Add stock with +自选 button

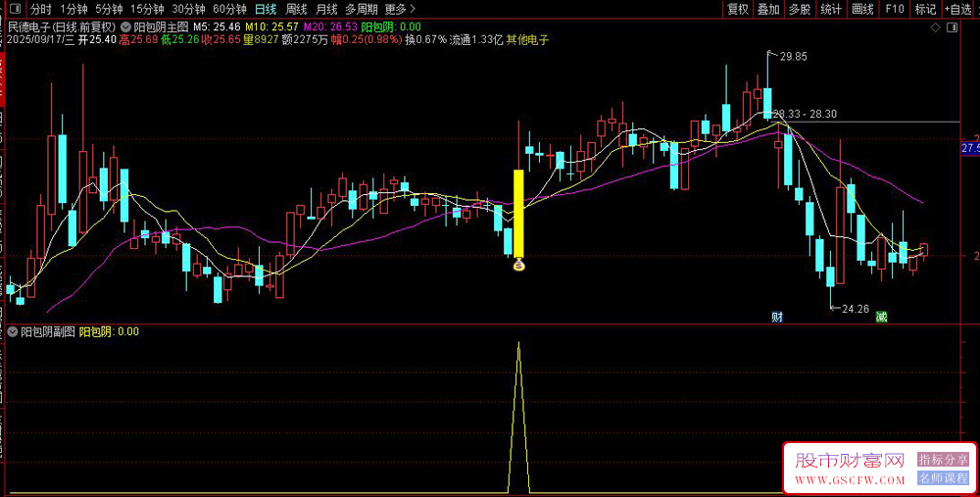pos(958,9)
